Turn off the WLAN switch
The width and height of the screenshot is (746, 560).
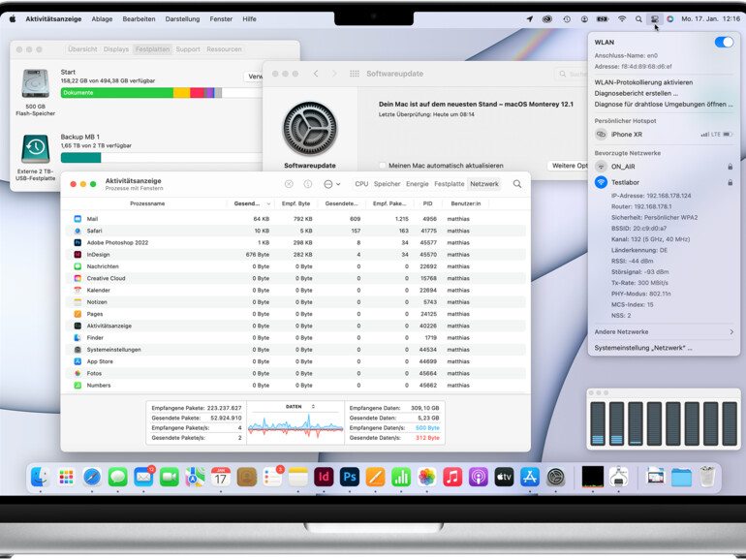coord(724,43)
